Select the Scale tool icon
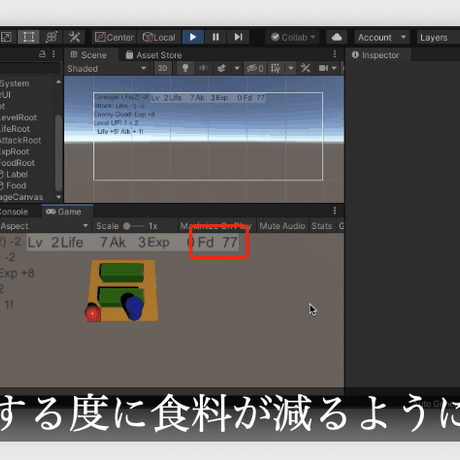The width and height of the screenshot is (460, 460). pyautogui.click(x=6, y=37)
